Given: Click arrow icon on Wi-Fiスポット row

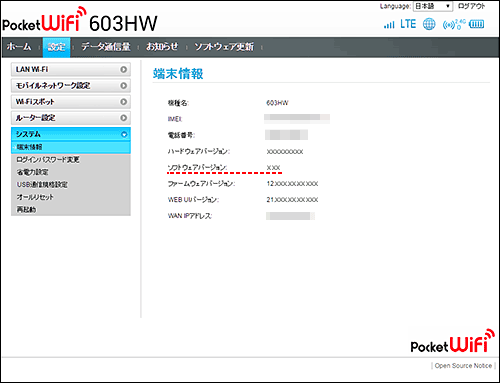Looking at the screenshot, I should tap(124, 102).
